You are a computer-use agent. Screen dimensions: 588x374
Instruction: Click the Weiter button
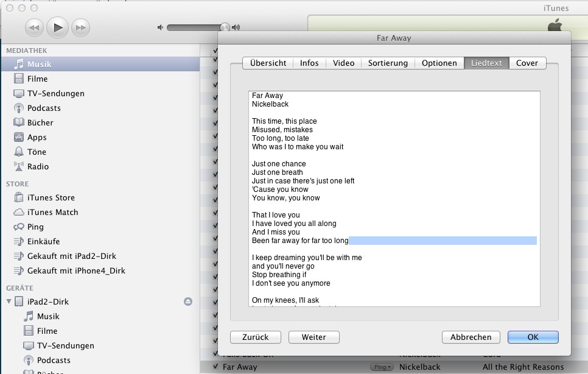pos(313,337)
